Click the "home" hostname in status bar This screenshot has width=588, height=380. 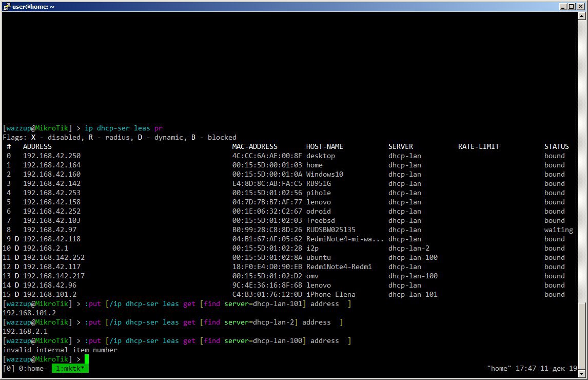click(x=499, y=368)
